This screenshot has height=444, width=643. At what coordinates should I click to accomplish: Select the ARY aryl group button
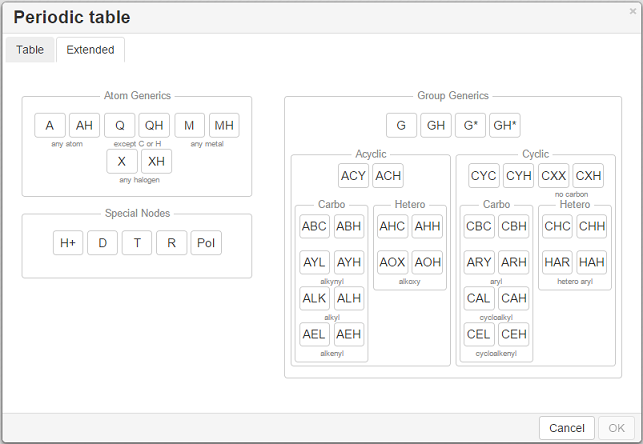(x=479, y=262)
